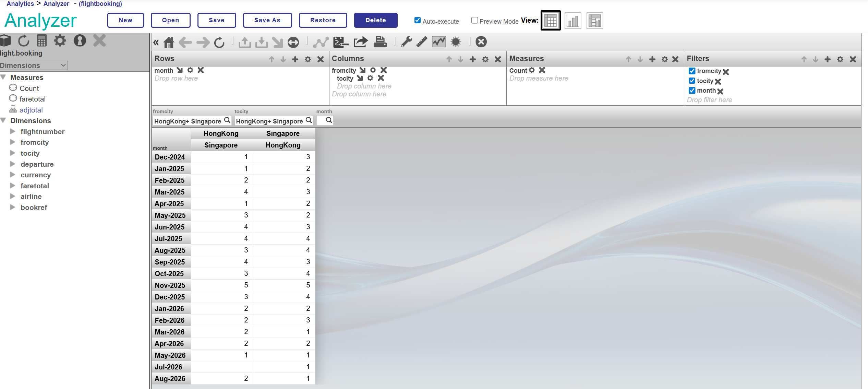Select the Count measure in the tree
868x389 pixels.
[x=29, y=89]
